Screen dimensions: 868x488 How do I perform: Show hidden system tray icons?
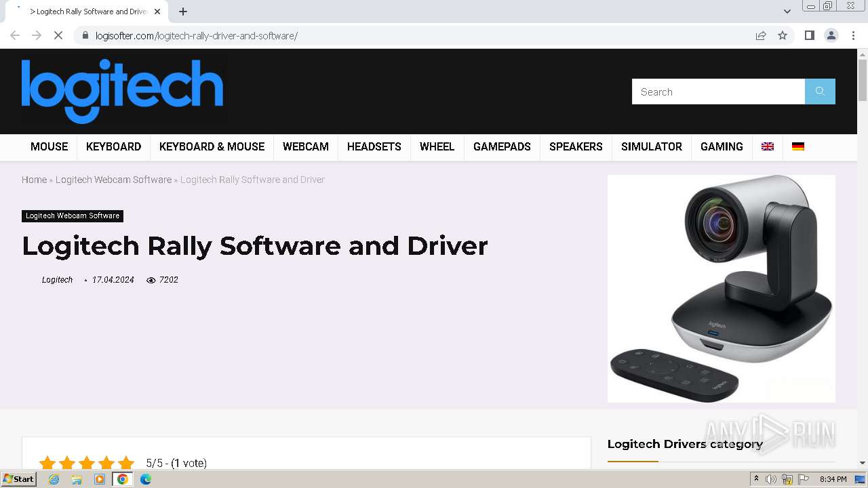point(756,479)
